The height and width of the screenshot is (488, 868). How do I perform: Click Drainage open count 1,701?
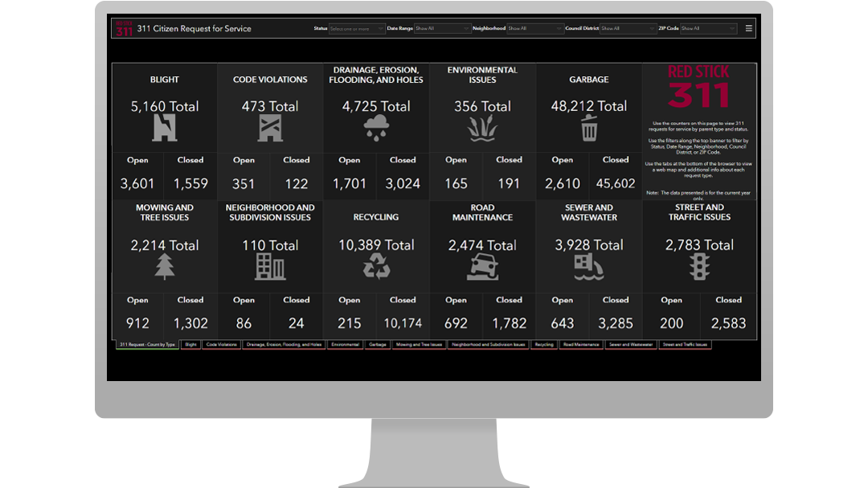350,184
